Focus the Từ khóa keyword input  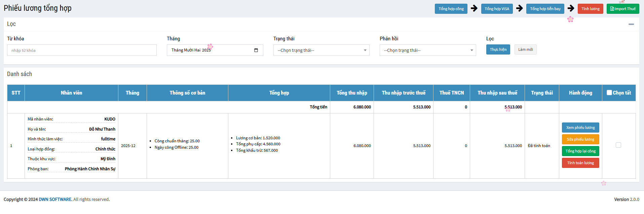coord(82,50)
